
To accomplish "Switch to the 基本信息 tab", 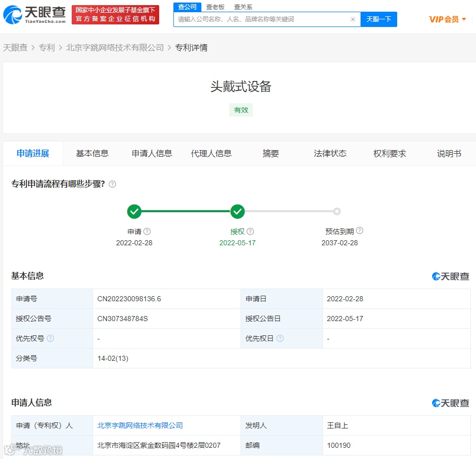I will (x=92, y=153).
